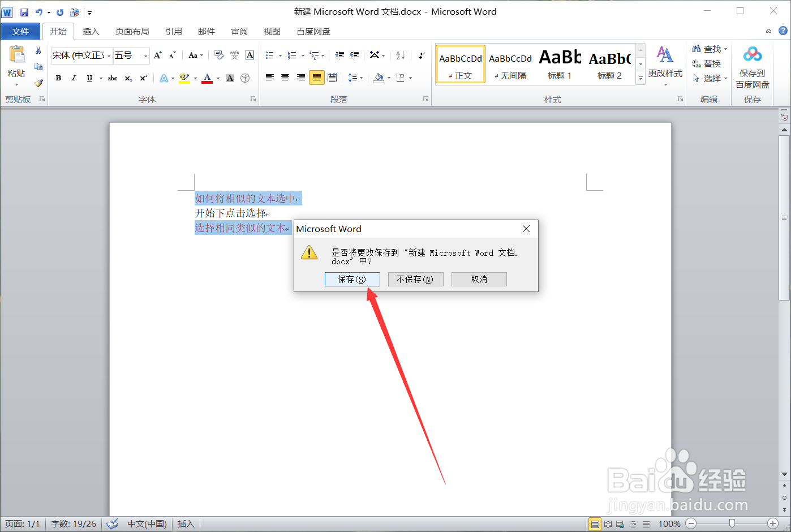The image size is (791, 532).
Task: Open the font name dropdown 宋体
Action: (x=109, y=55)
